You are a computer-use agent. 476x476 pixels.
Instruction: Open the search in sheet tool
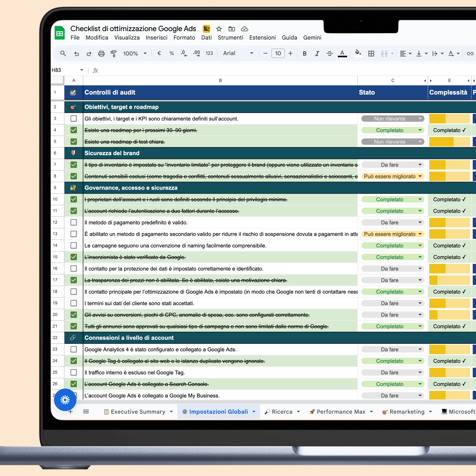coord(63,54)
